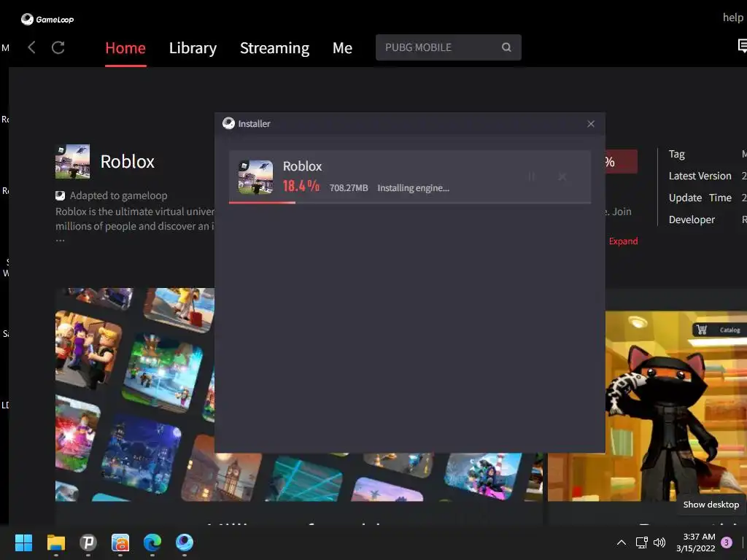Open the notification count badge

(727, 542)
